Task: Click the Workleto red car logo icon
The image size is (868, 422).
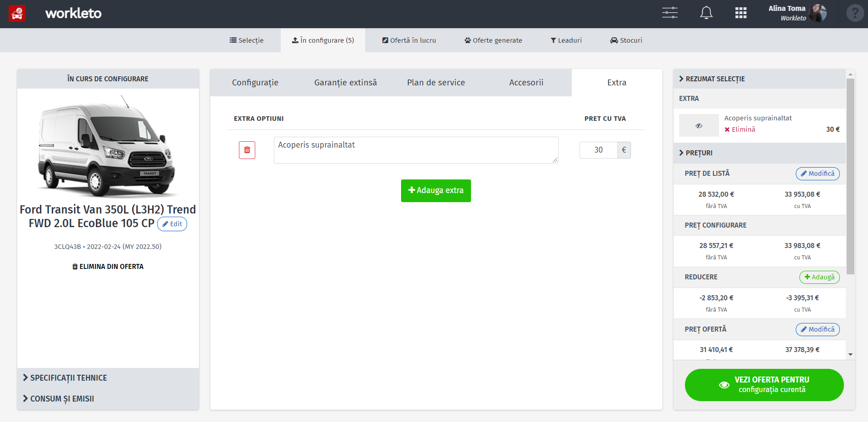Action: [17, 14]
